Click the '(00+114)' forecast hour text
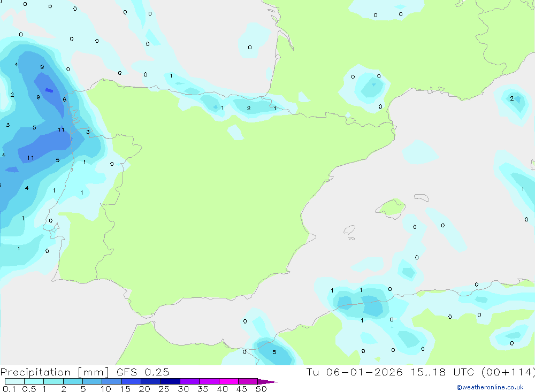The height and width of the screenshot is (392, 535). (x=508, y=372)
